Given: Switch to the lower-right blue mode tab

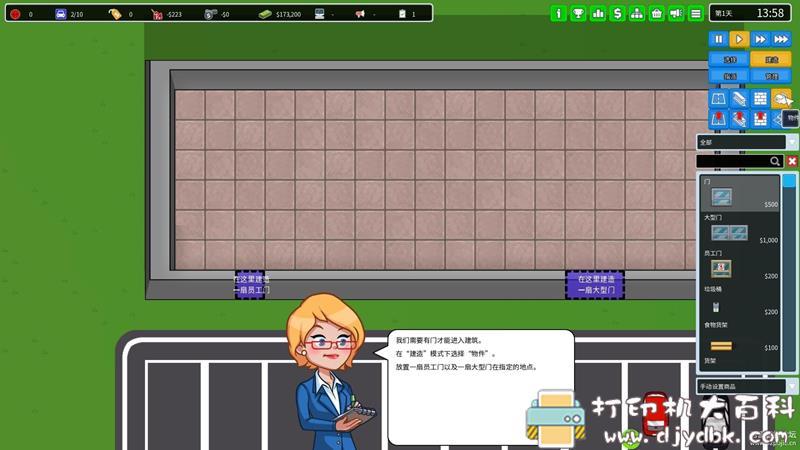Looking at the screenshot, I should (x=771, y=76).
